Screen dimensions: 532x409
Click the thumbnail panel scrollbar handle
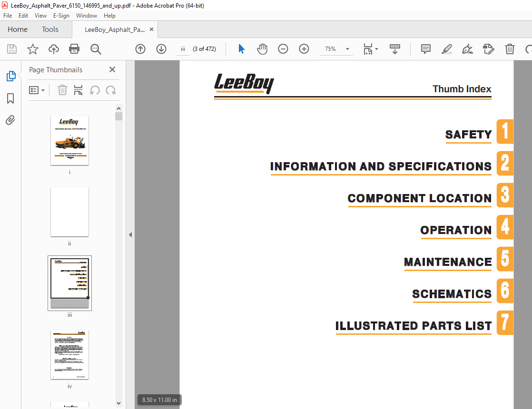118,117
